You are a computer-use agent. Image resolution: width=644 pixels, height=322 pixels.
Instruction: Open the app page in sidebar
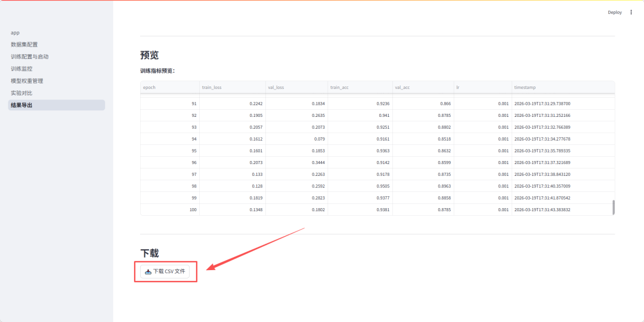(16, 33)
